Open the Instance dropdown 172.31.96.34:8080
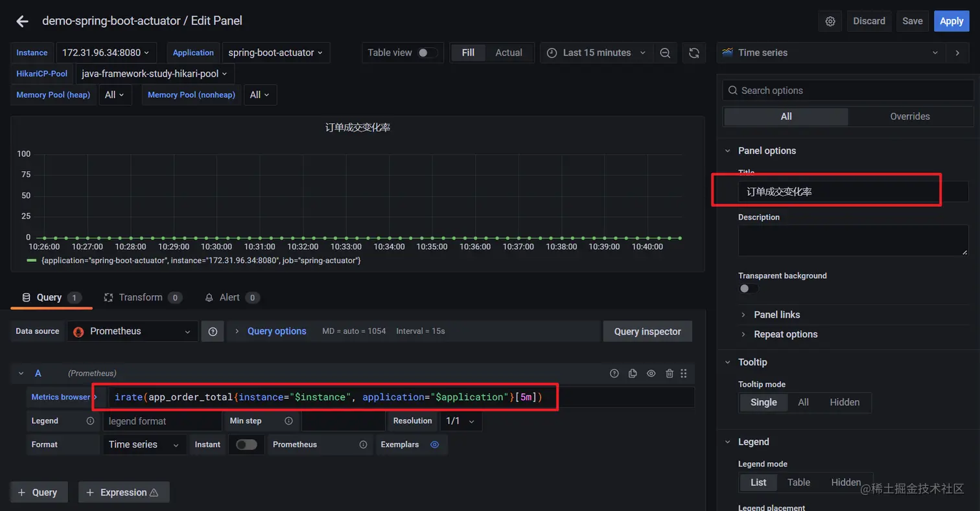 point(106,53)
